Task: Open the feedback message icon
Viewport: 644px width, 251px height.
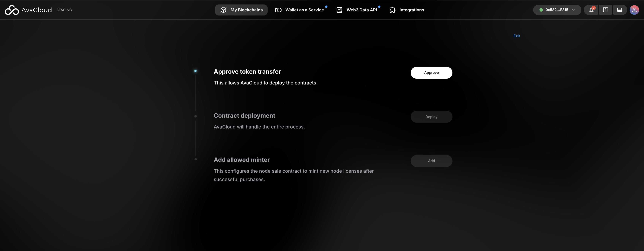Action: [605, 10]
